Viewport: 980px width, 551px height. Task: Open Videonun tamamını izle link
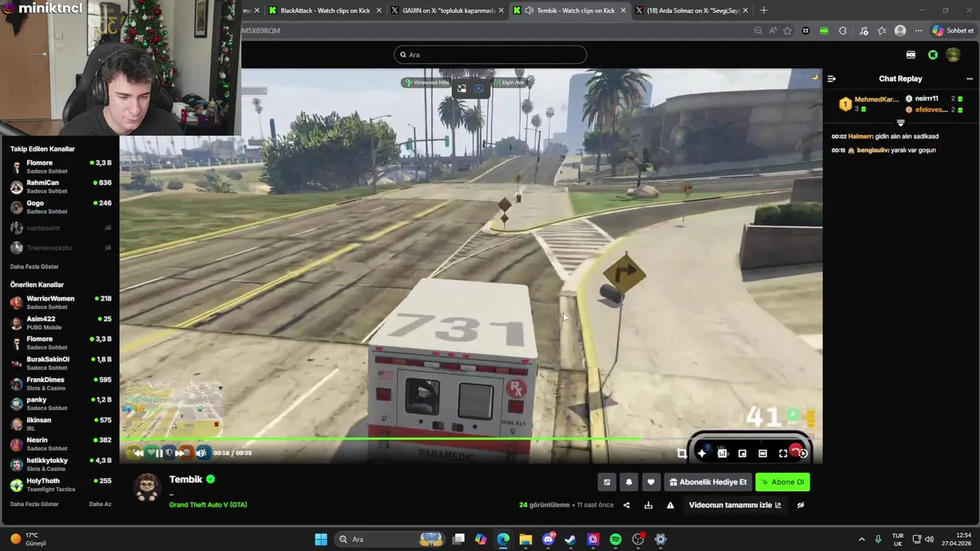click(735, 505)
